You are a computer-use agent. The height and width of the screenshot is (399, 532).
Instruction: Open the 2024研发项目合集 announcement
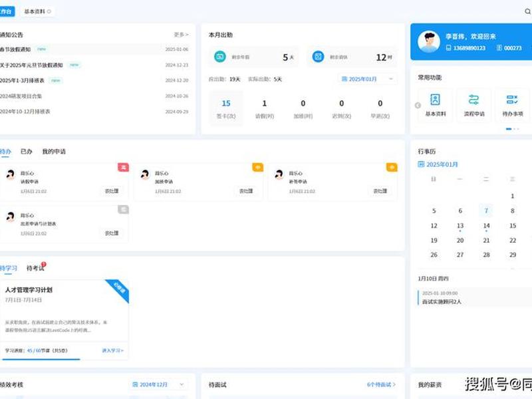coord(21,96)
